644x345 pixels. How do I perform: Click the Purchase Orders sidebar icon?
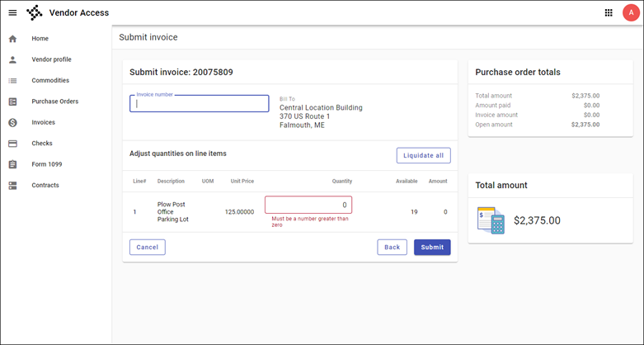click(x=12, y=102)
